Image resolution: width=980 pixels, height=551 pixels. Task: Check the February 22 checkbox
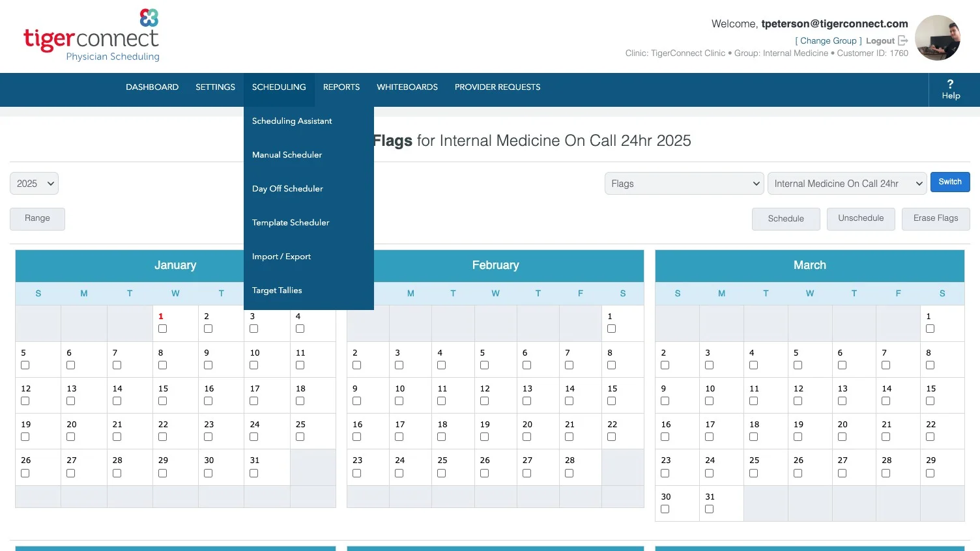(611, 437)
